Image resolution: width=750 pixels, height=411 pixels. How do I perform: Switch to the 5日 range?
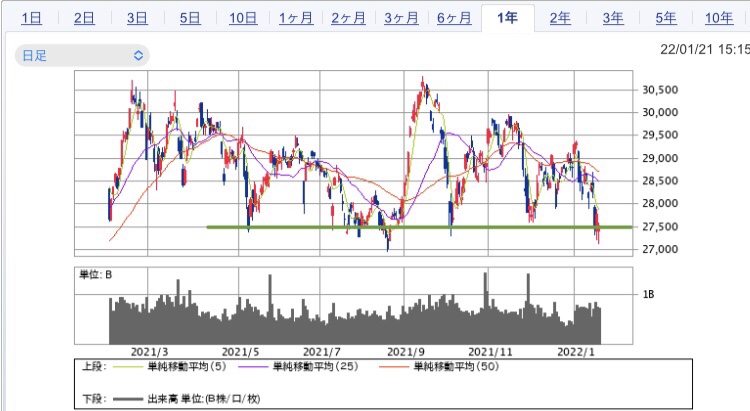(190, 18)
